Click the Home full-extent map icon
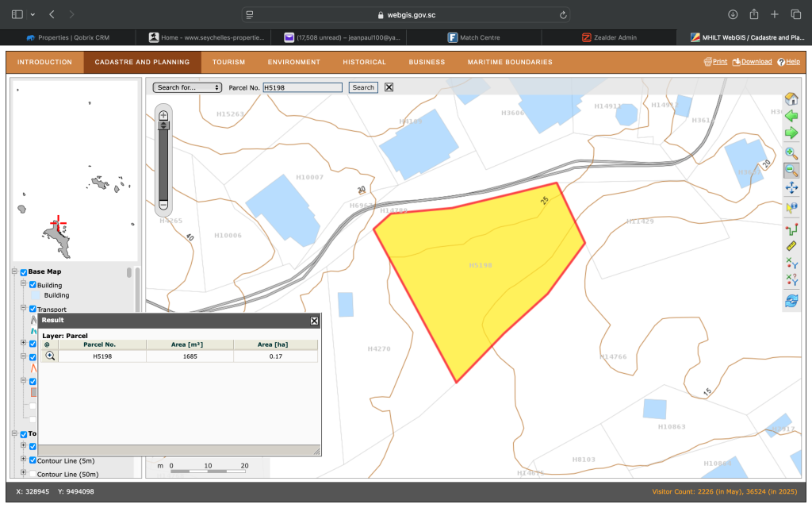 pyautogui.click(x=791, y=99)
